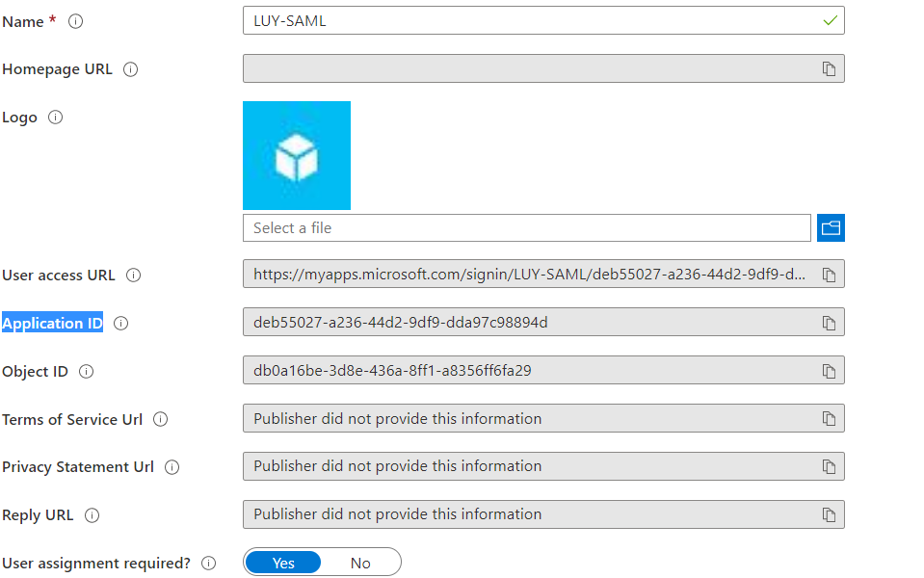The width and height of the screenshot is (924, 578).
Task: Copy the Homepage URL field value
Action: [829, 69]
